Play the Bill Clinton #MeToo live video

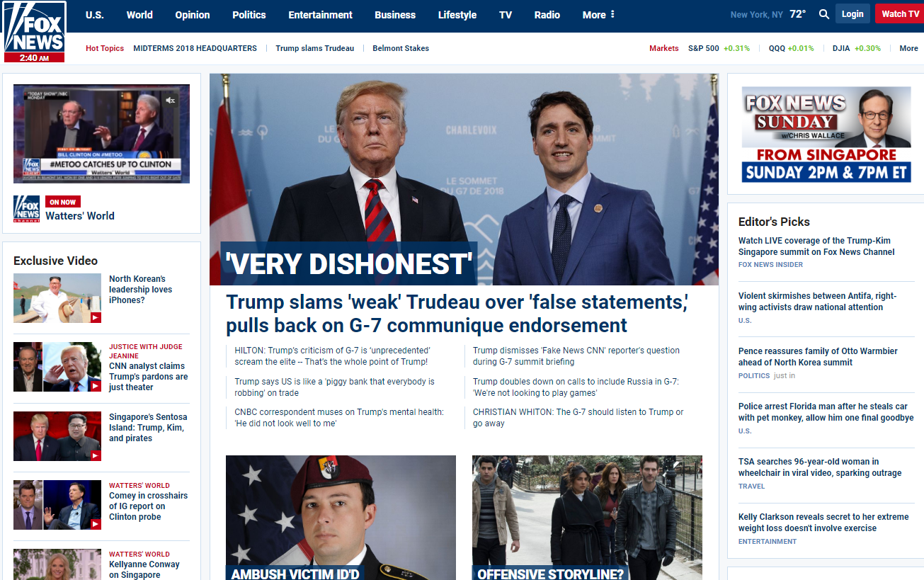(x=101, y=134)
